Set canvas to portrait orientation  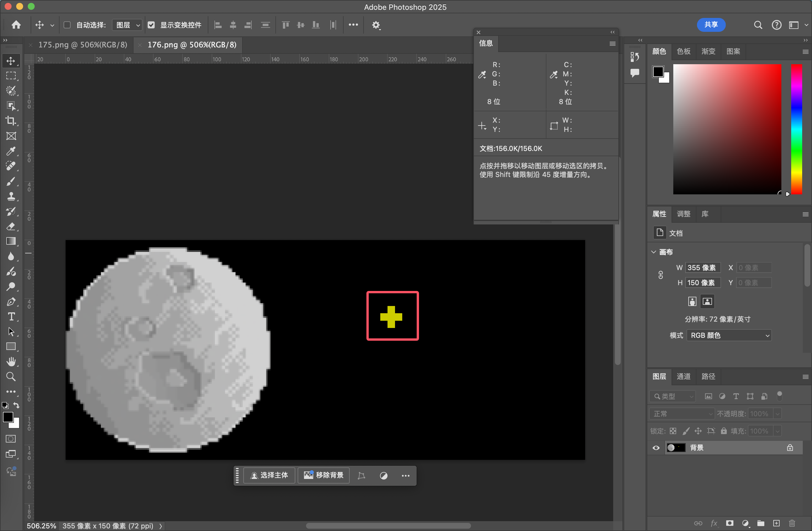(x=692, y=302)
